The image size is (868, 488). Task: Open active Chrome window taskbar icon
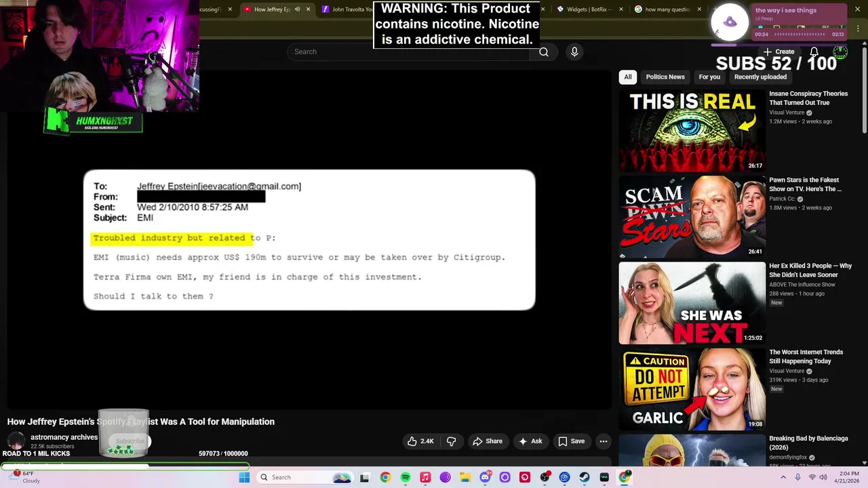624,477
